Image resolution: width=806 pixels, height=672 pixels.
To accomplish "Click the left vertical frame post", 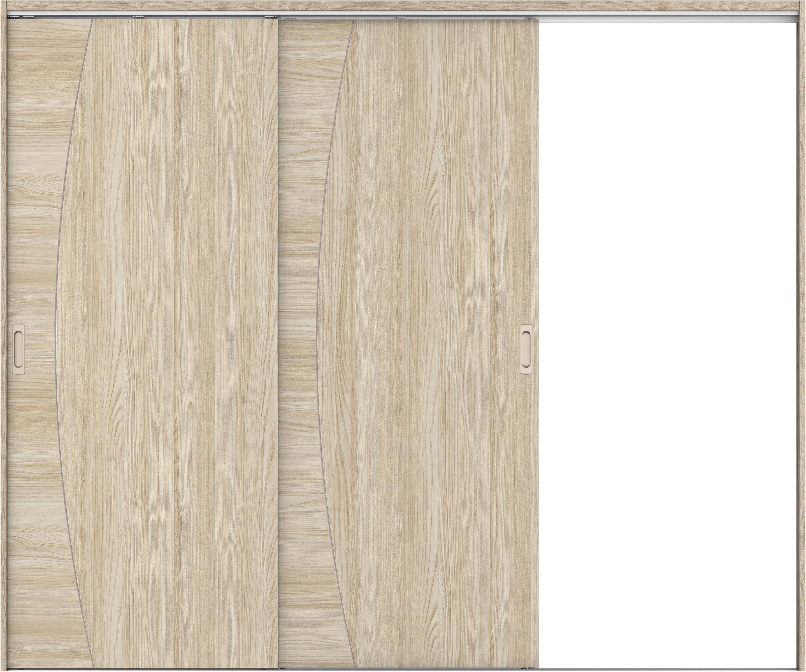I will (x=3, y=345).
